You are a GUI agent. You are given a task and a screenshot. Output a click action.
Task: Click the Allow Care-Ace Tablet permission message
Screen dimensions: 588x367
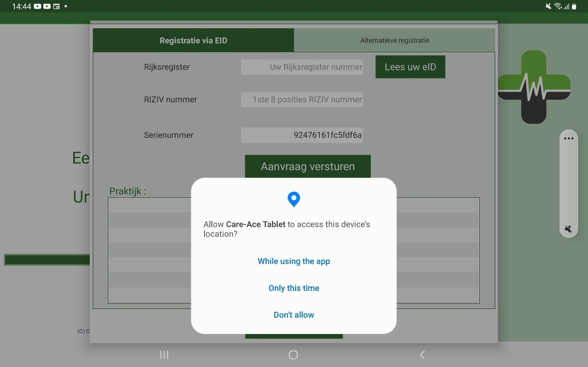coord(287,229)
